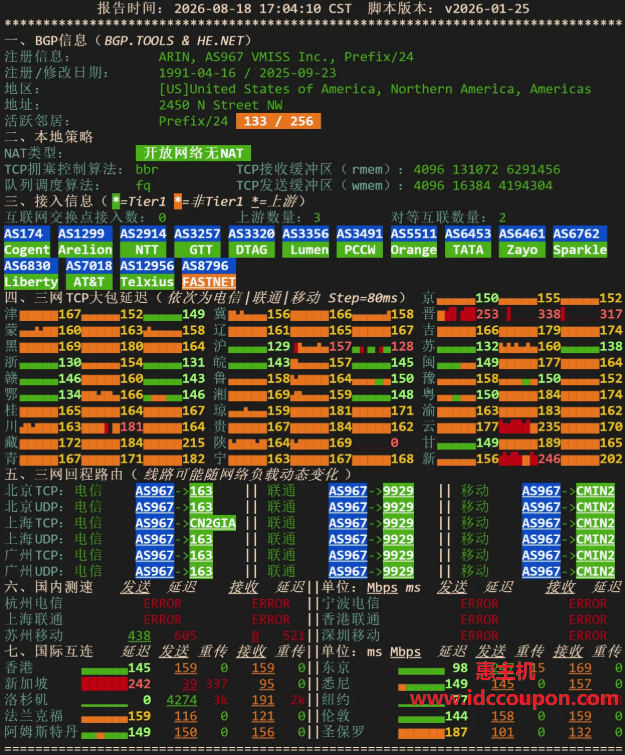
Task: Click the AS6453 TATA badge
Action: point(468,242)
